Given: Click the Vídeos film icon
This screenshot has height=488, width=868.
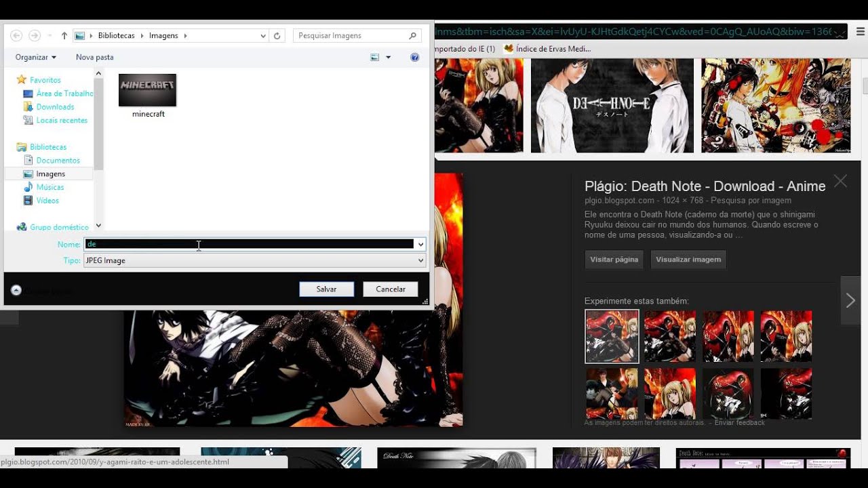Looking at the screenshot, I should click(x=28, y=201).
